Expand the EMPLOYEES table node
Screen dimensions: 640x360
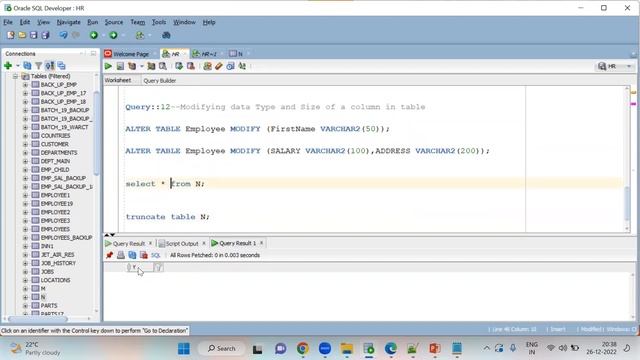(25, 229)
